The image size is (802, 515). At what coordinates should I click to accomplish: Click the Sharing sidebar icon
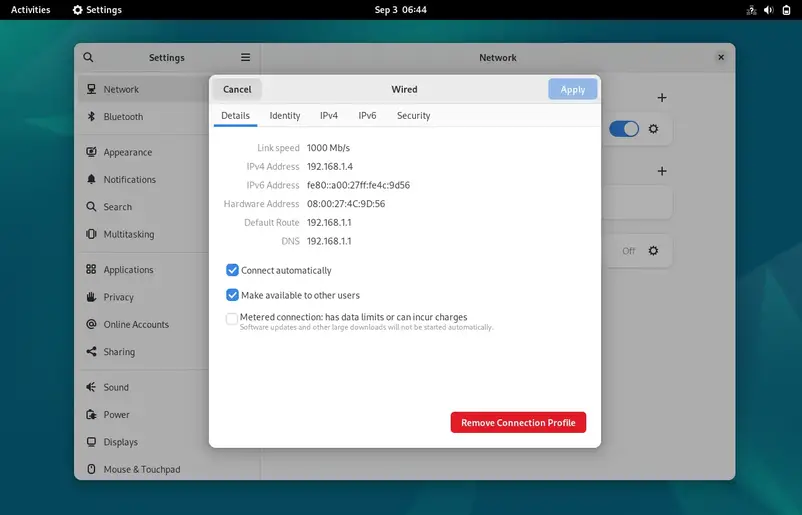pyautogui.click(x=91, y=352)
